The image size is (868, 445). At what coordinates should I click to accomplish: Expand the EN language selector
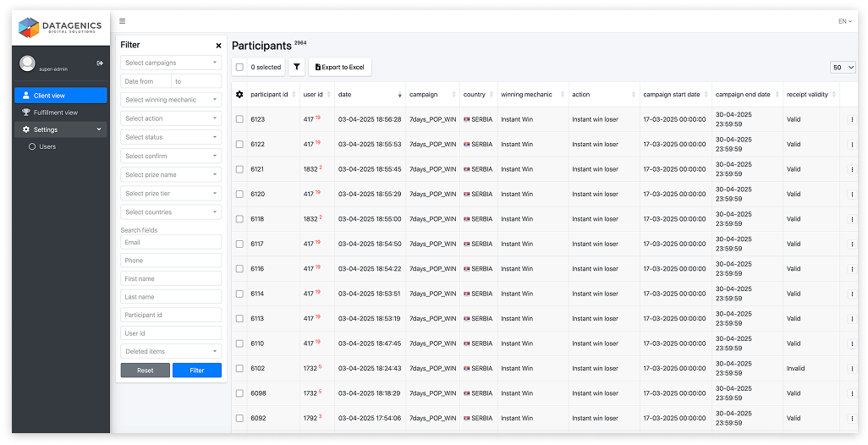coord(843,21)
